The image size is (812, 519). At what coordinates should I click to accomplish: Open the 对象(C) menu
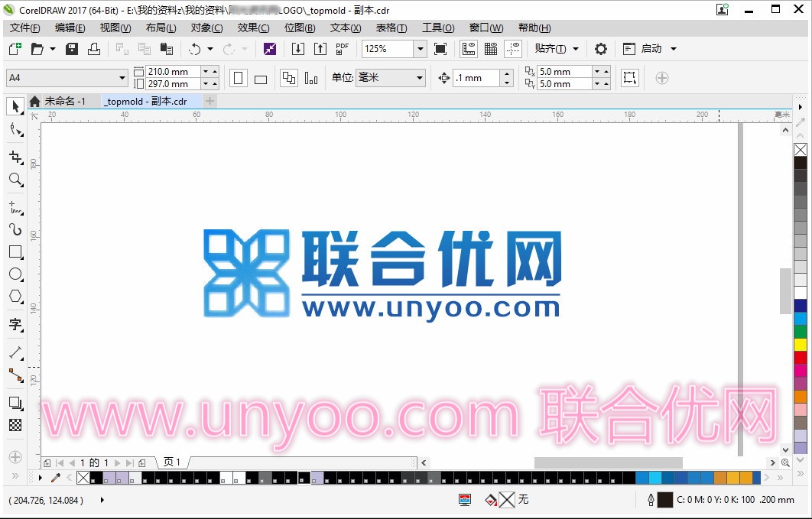tap(206, 28)
